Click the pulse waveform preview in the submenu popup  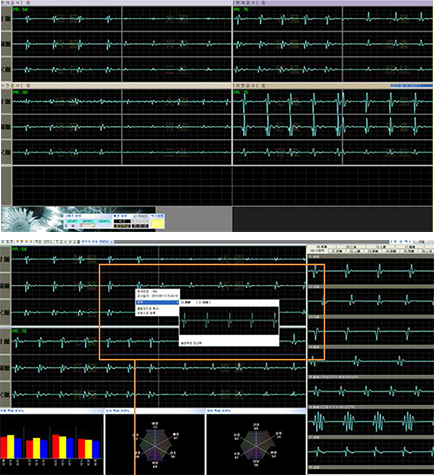pyautogui.click(x=229, y=320)
